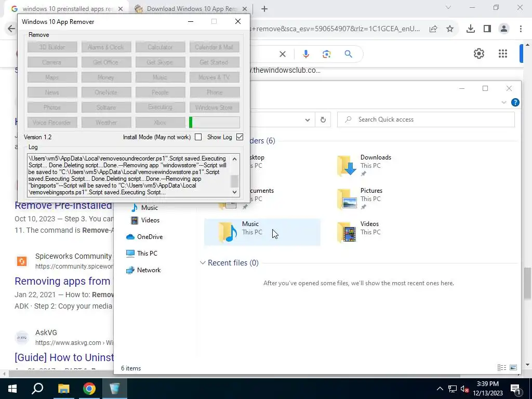Screen dimensions: 532x399
Task: Toggle Chrome side panel icon
Action: (x=487, y=29)
